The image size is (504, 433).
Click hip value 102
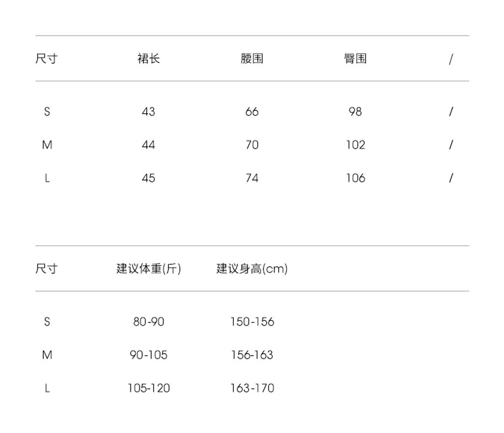355,145
